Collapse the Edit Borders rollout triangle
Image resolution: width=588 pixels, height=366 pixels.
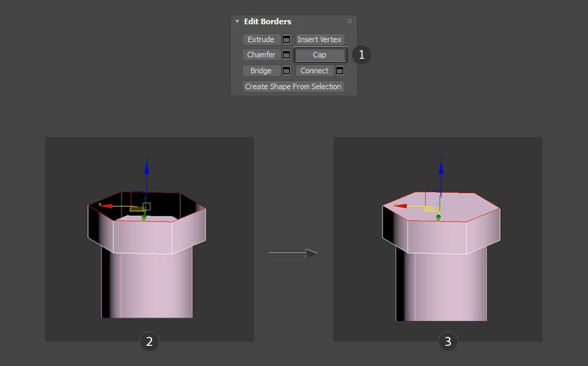click(x=237, y=21)
